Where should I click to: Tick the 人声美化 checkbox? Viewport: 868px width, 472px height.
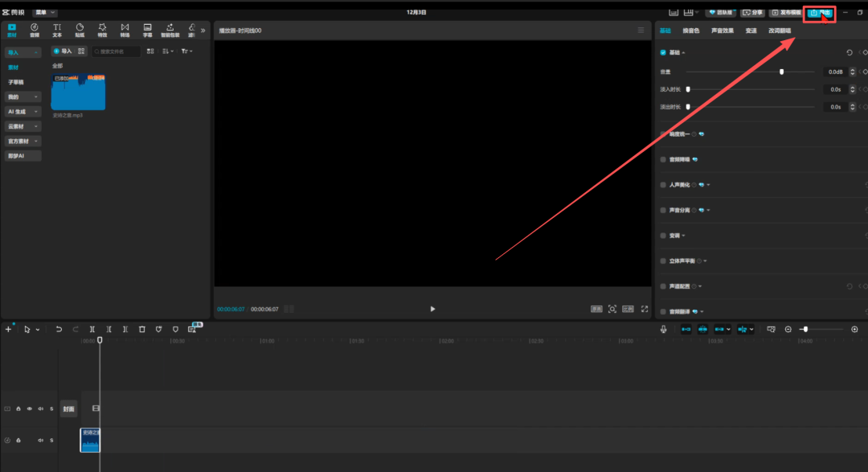[663, 185]
